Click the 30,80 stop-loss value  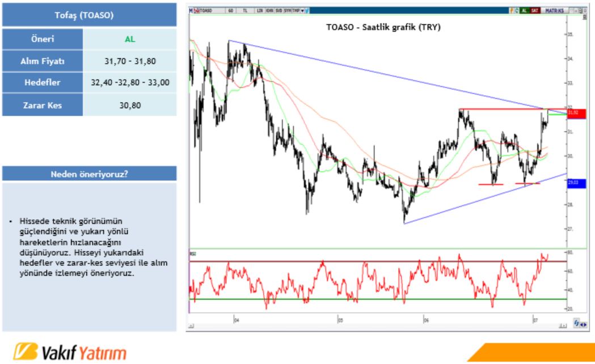click(x=130, y=105)
